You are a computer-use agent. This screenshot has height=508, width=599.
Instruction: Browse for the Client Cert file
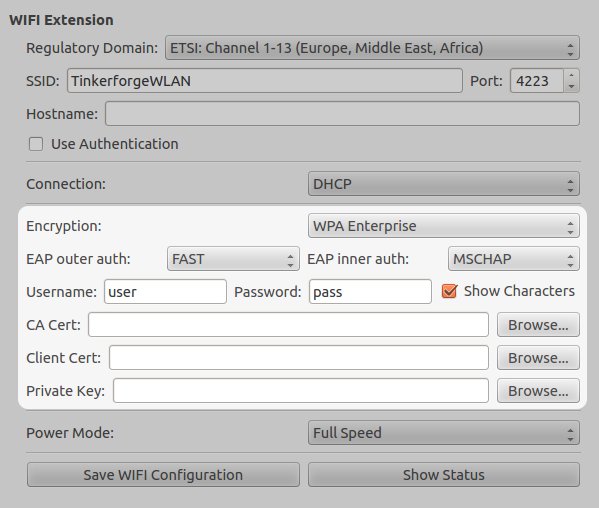tap(538, 358)
